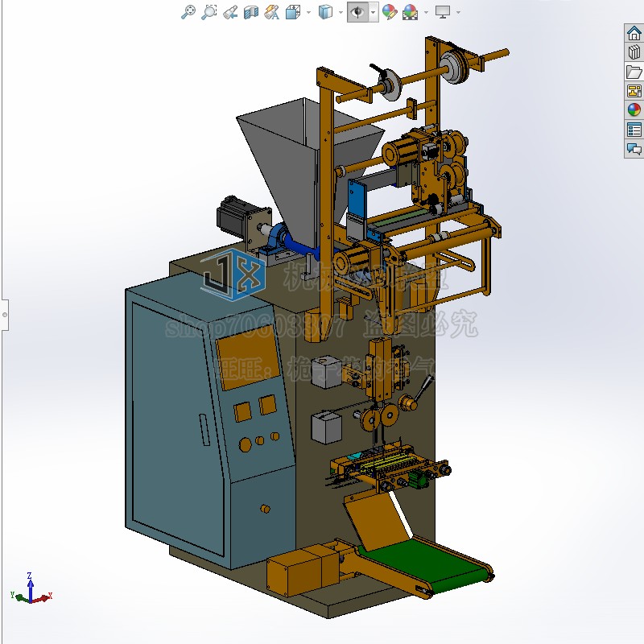Select the Zoom to Area tool
Image resolution: width=644 pixels, height=644 pixels.
209,12
